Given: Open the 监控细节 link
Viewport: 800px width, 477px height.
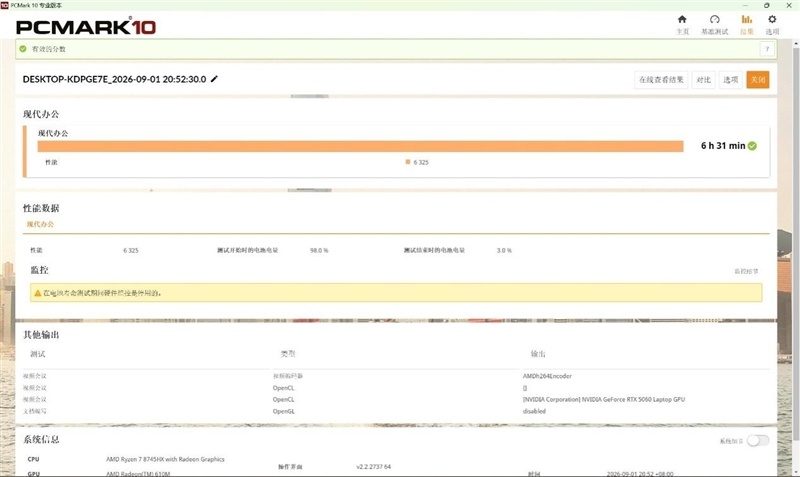Looking at the screenshot, I should [746, 271].
